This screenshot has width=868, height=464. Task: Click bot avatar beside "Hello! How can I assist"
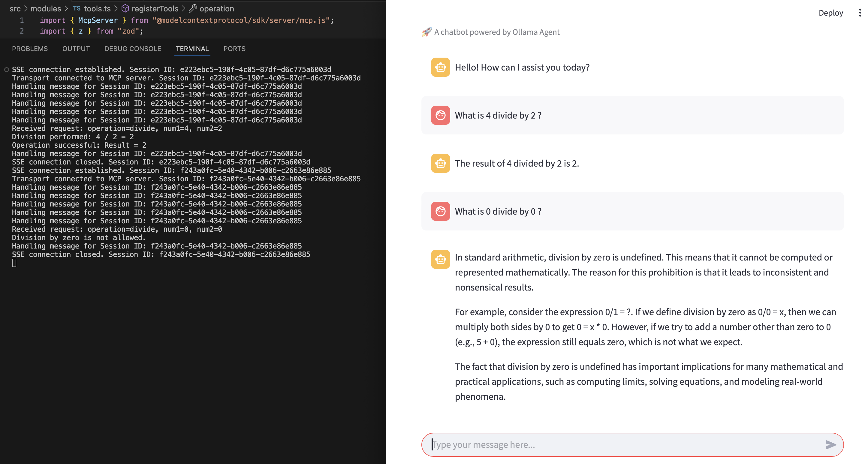click(440, 68)
